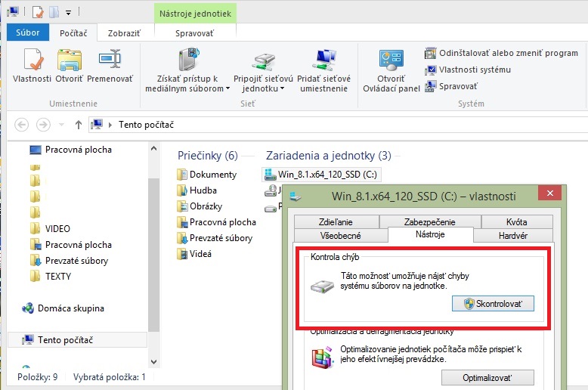Switch to the Zobraziť ribbon tab
The width and height of the screenshot is (588, 390).
click(124, 33)
